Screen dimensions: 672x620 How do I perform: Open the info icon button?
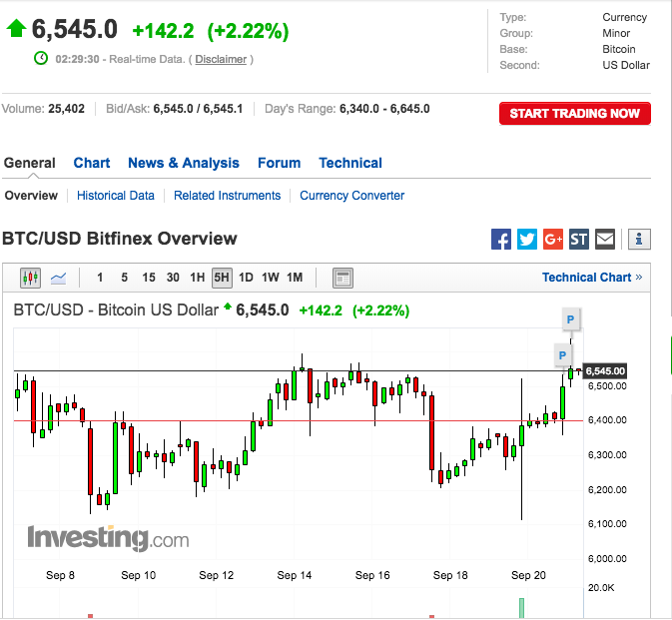[639, 239]
